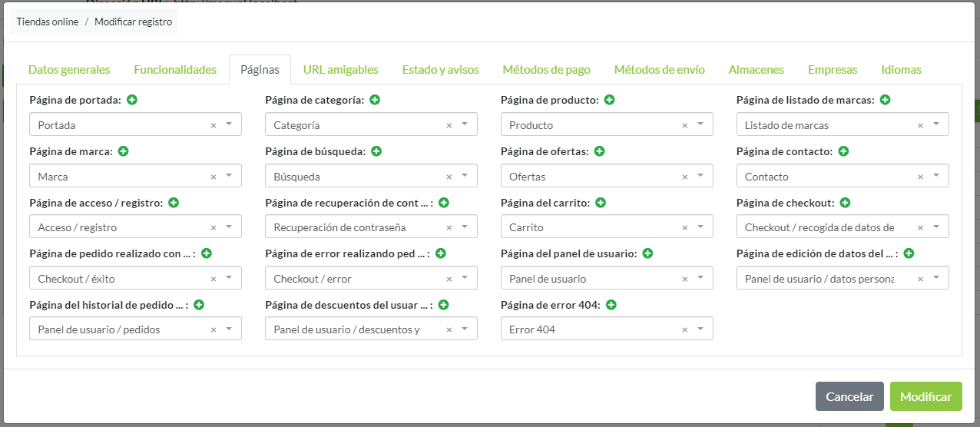Screen dimensions: 980x427
Task: Click the Modificar button
Action: point(925,396)
